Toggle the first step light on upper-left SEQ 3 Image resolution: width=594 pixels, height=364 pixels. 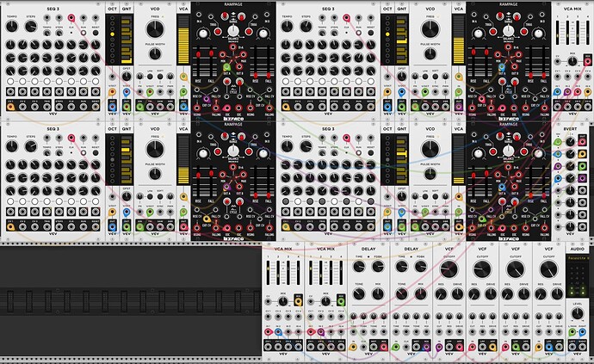[x=10, y=82]
